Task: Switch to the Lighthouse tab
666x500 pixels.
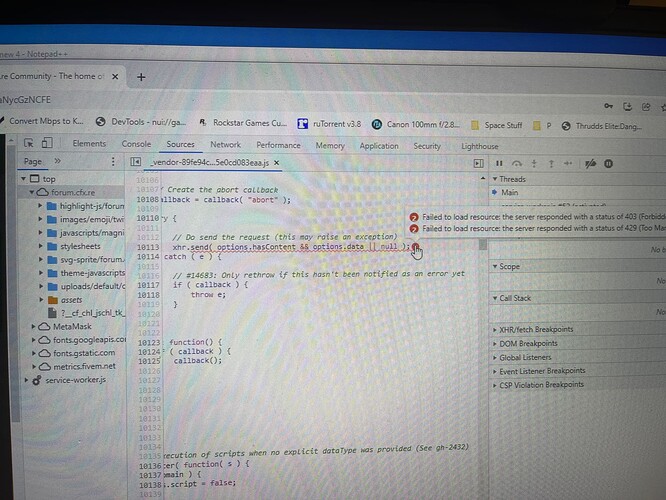Action: pyautogui.click(x=480, y=147)
